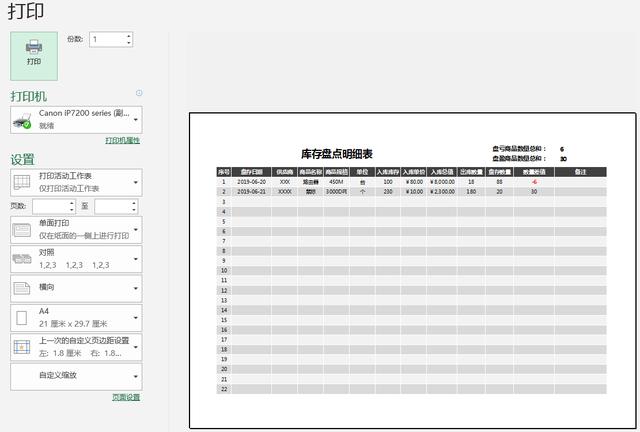
Task: Click the 入库总值 column header in preview
Action: tap(442, 172)
